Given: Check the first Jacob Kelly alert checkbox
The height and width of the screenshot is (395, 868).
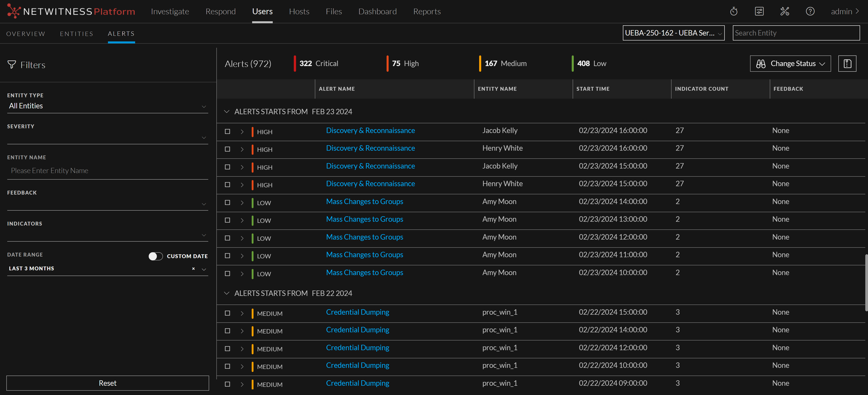Looking at the screenshot, I should click(x=227, y=131).
